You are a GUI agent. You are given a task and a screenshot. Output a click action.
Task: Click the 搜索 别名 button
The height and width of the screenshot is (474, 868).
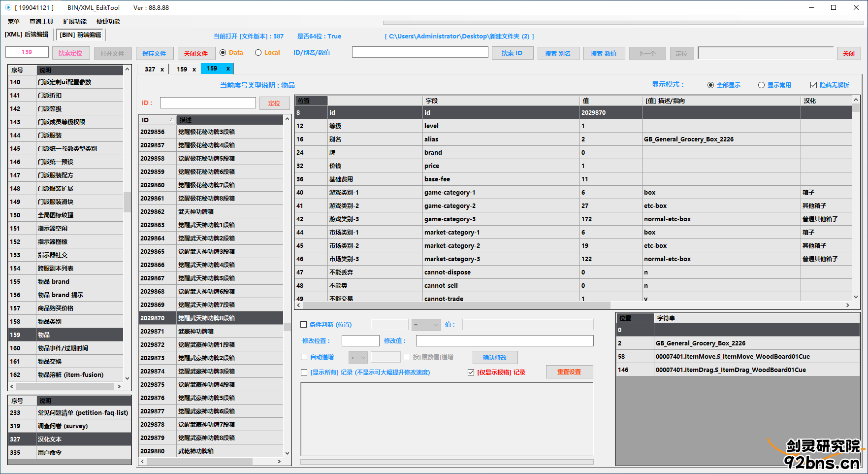pos(558,53)
